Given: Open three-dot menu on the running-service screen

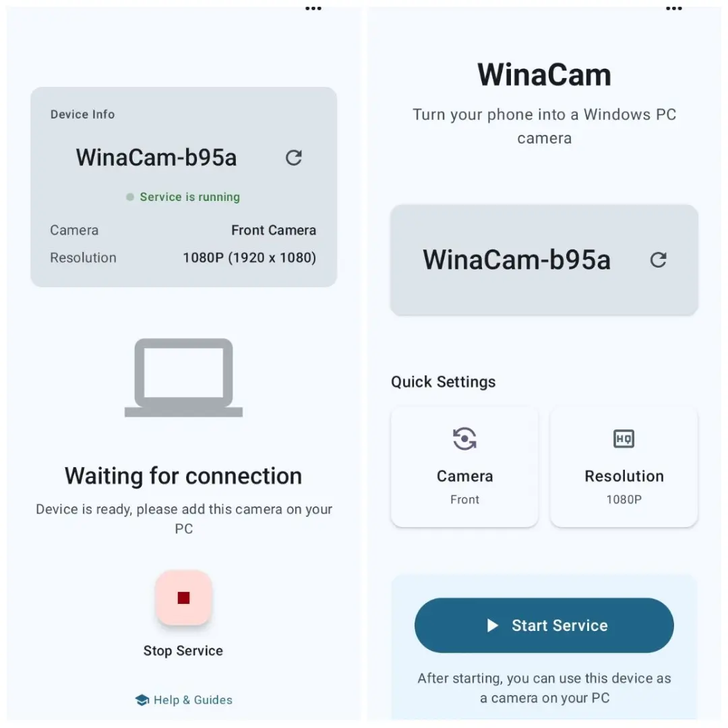Looking at the screenshot, I should pos(313,8).
